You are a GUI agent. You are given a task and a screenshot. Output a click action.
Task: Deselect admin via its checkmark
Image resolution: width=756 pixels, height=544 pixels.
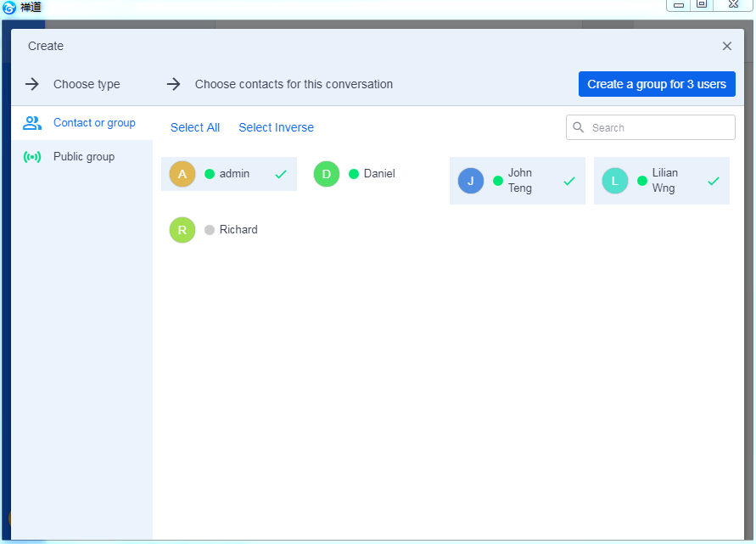click(281, 174)
